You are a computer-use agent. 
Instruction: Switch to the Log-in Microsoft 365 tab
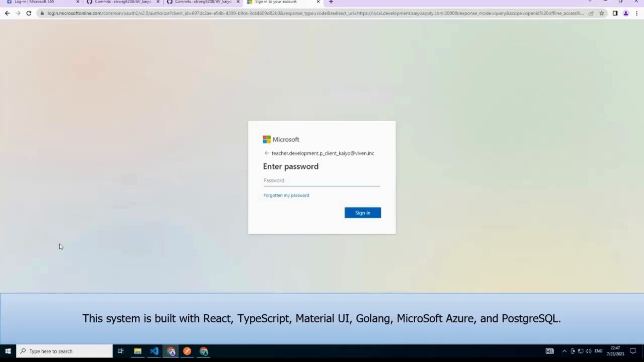42,2
